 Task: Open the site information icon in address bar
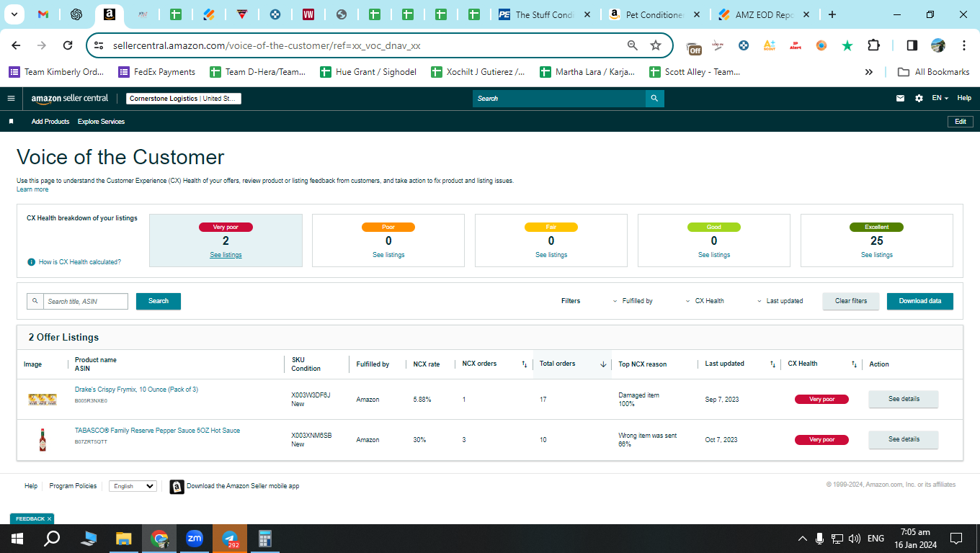click(99, 45)
